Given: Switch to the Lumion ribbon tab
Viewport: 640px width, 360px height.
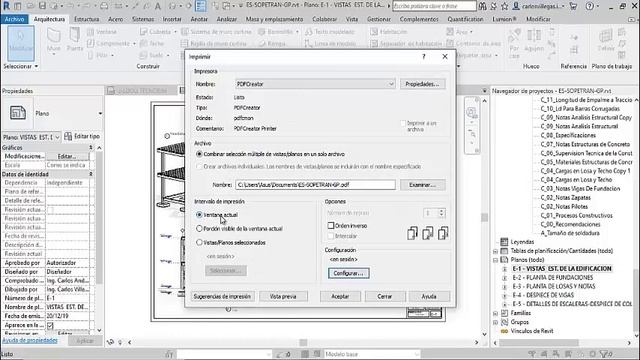Looking at the screenshot, I should pos(504,19).
